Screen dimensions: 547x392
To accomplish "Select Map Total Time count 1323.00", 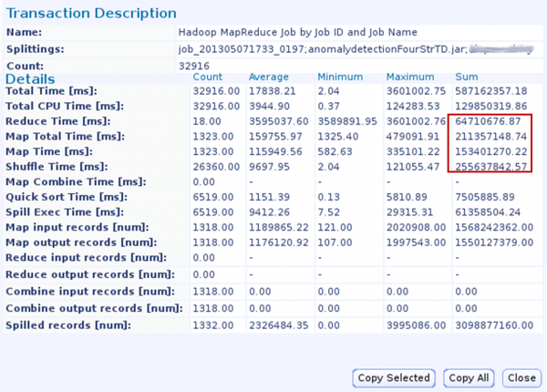I will click(x=213, y=137).
